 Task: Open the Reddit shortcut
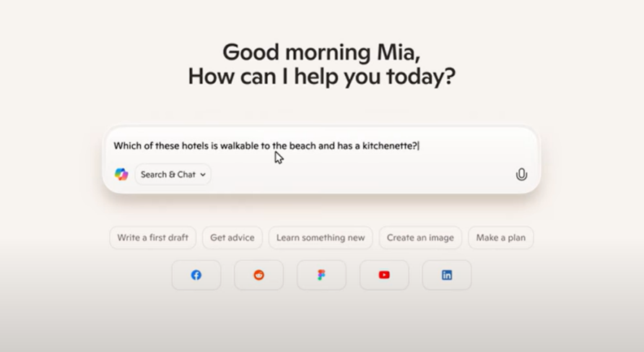point(258,275)
